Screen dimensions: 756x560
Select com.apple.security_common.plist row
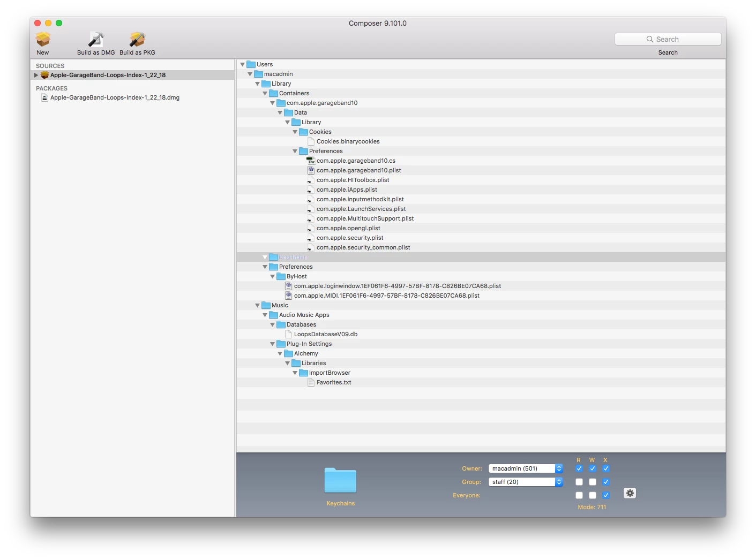click(481, 247)
